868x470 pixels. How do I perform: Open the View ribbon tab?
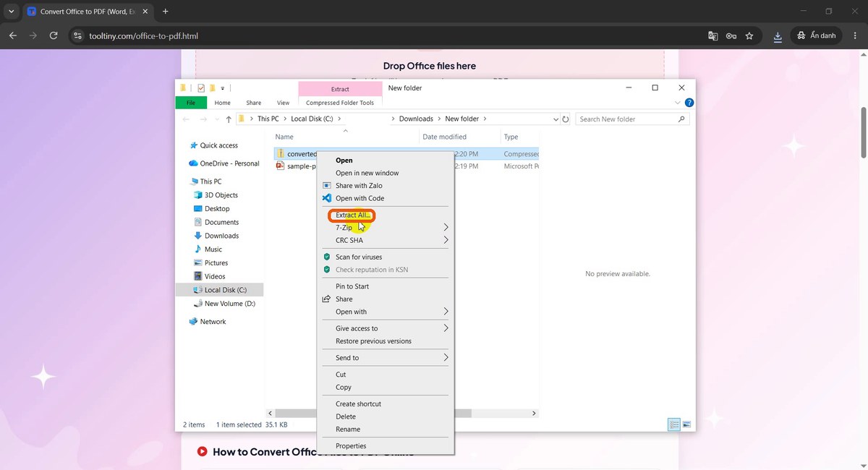pyautogui.click(x=283, y=103)
